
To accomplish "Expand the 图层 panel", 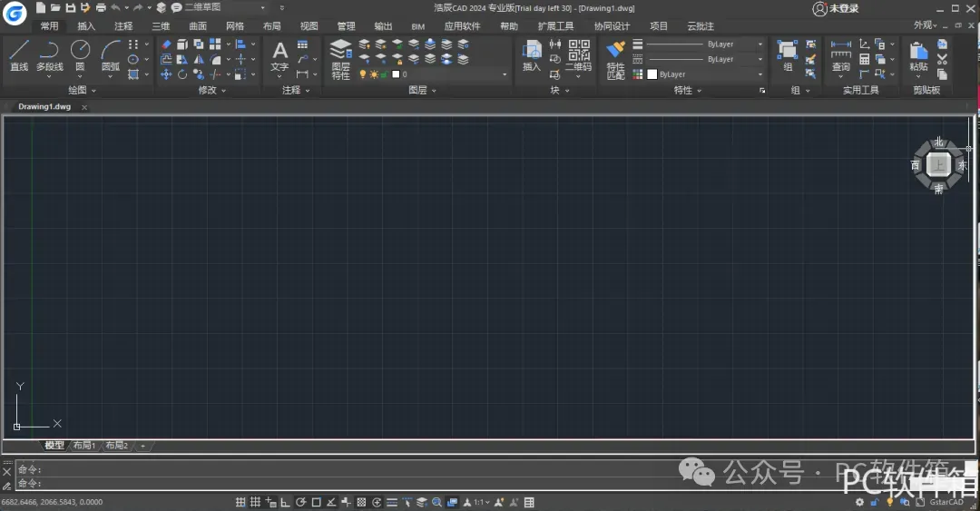I will [423, 90].
